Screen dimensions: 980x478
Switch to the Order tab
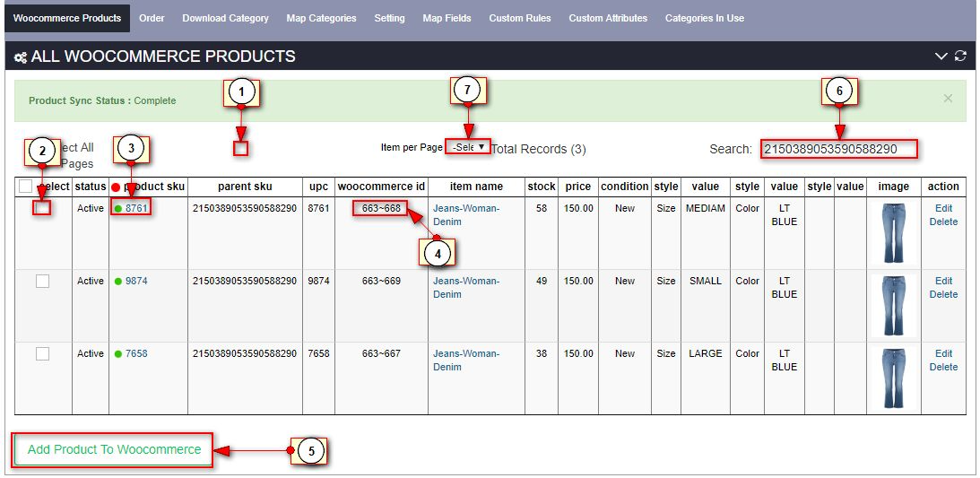[x=152, y=18]
